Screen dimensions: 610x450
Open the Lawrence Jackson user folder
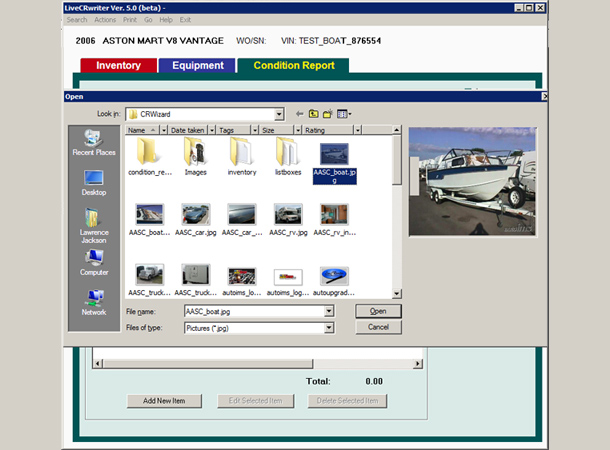(x=94, y=226)
